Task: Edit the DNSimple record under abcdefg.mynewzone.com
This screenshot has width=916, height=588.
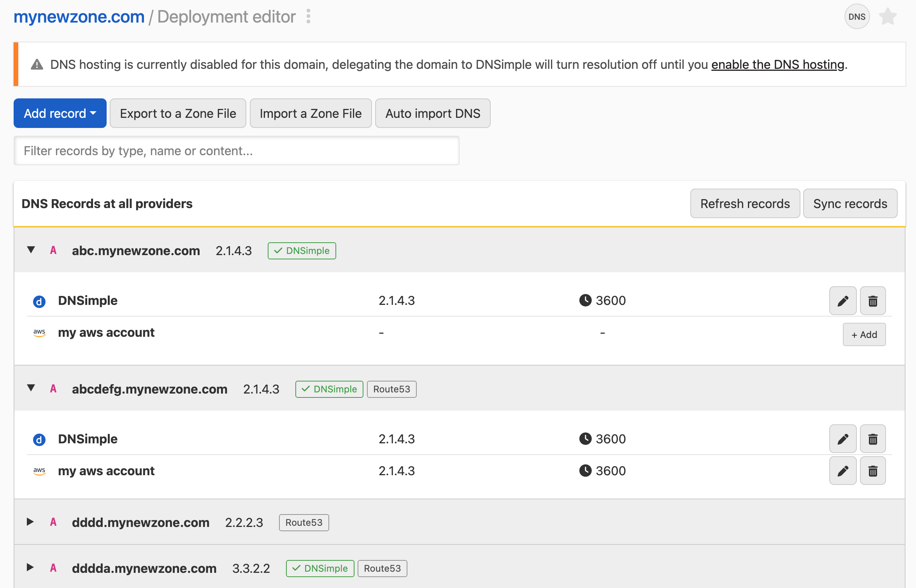Action: (x=842, y=439)
